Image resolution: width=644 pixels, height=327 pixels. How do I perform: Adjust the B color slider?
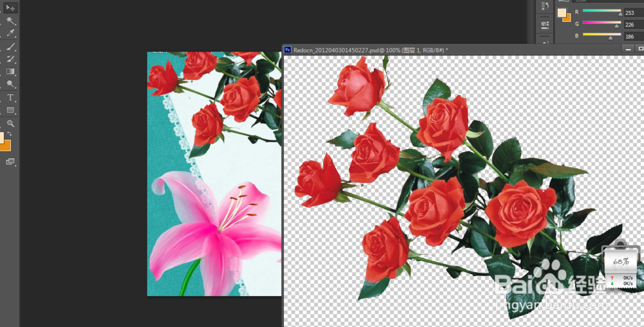(602, 35)
